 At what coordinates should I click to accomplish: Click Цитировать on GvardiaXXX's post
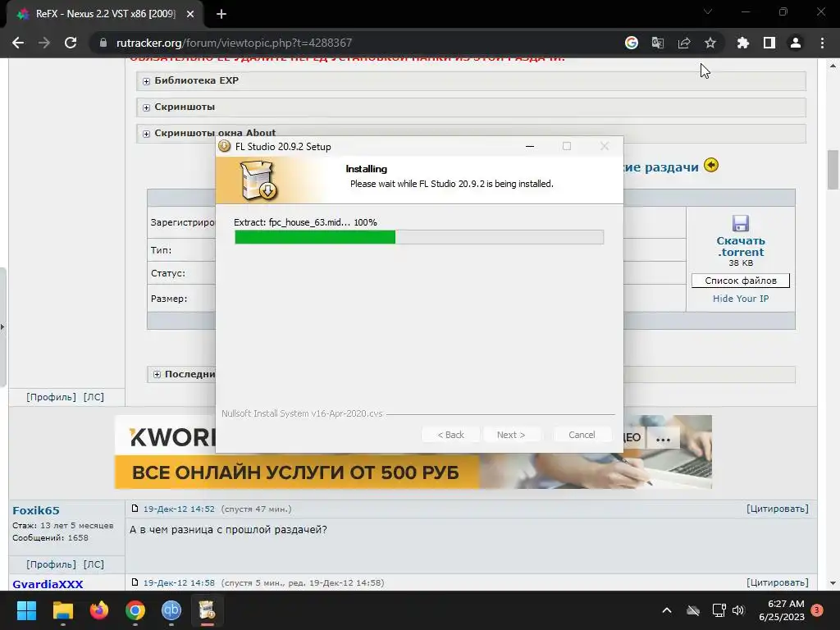pos(778,583)
